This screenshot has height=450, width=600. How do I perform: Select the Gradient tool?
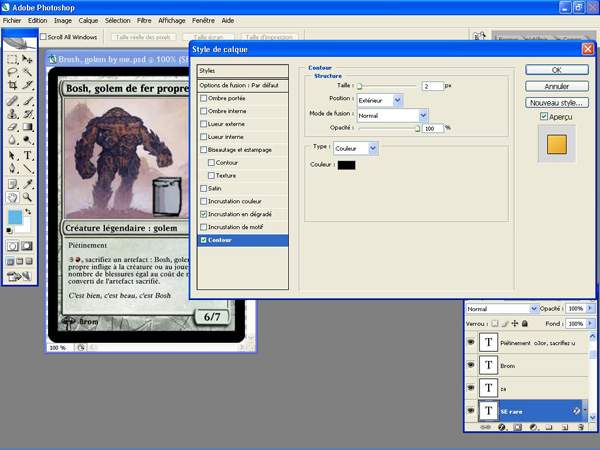[27, 127]
